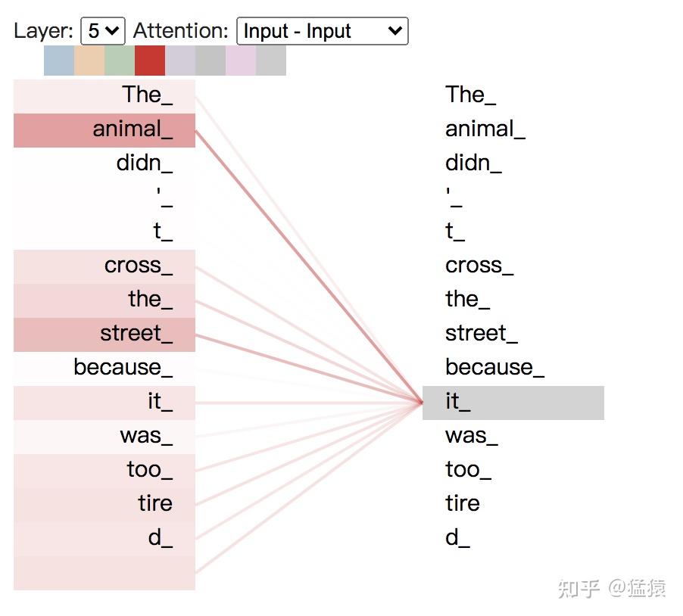Click the tire token in right column
683x616 pixels.
pos(462,504)
